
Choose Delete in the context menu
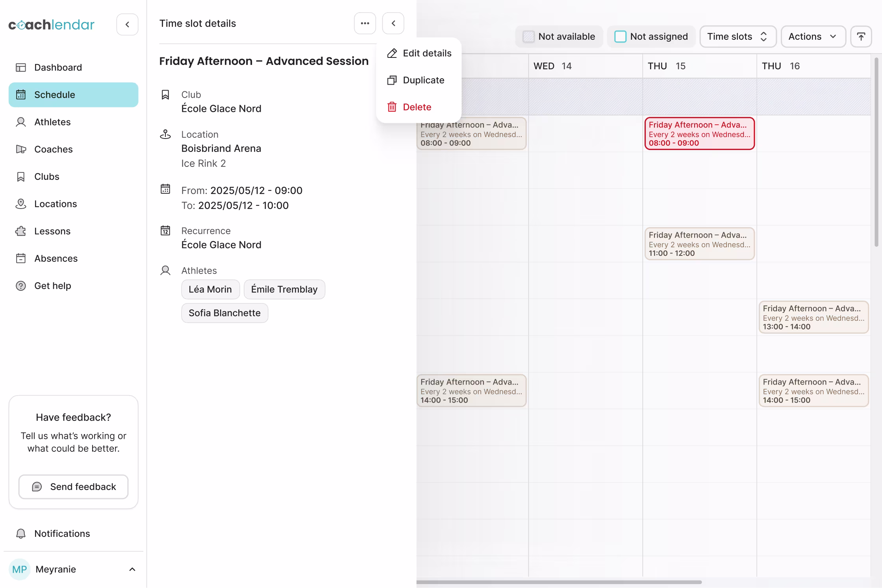point(417,107)
